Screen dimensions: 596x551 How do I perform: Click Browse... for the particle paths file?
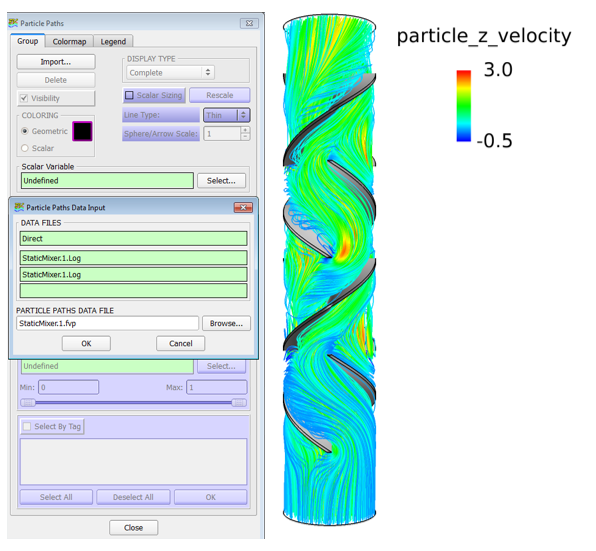point(226,323)
